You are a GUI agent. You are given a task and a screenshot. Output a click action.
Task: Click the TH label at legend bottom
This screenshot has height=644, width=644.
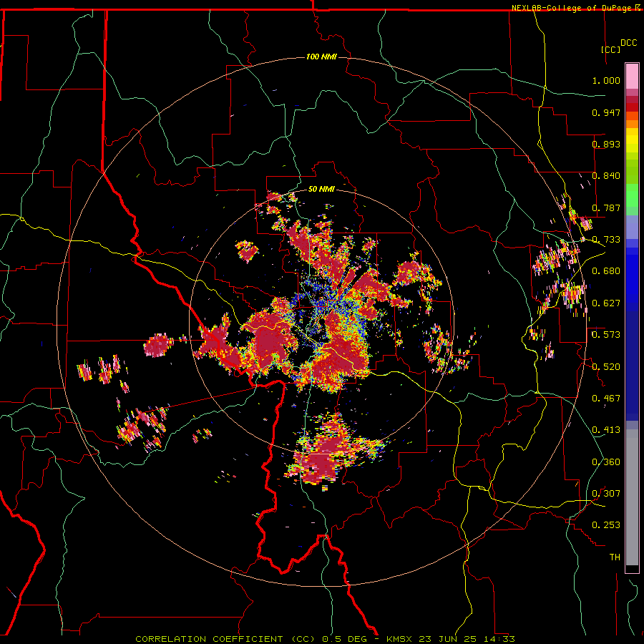tap(615, 557)
